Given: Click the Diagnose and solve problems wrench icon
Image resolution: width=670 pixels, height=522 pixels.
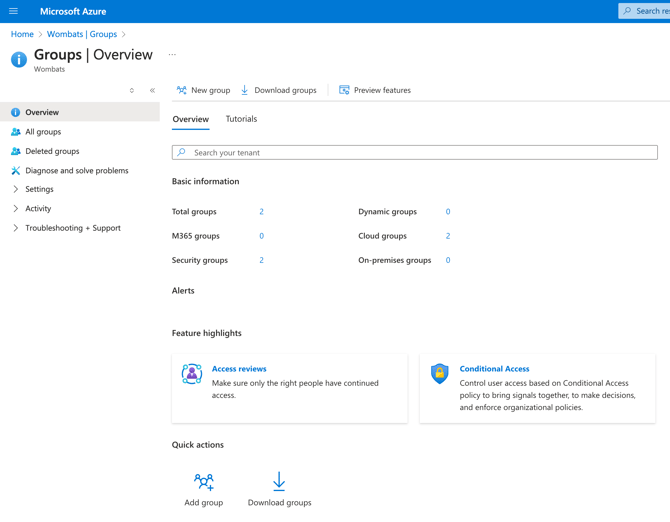Looking at the screenshot, I should [15, 170].
